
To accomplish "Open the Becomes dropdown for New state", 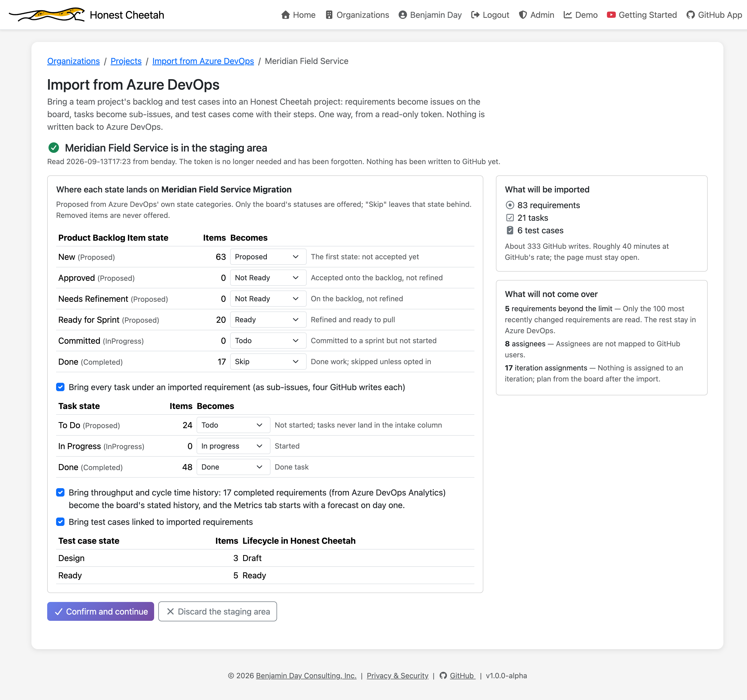I will [268, 257].
